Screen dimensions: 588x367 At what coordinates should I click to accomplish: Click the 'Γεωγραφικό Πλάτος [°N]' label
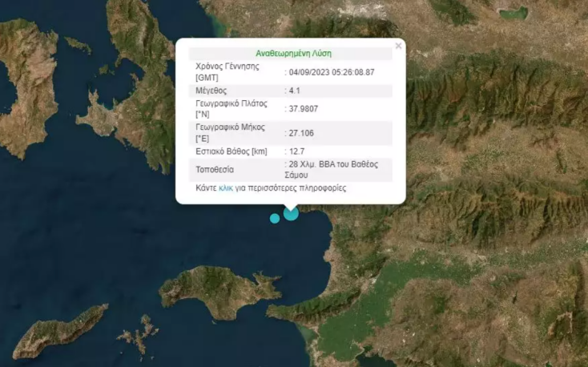(x=231, y=109)
